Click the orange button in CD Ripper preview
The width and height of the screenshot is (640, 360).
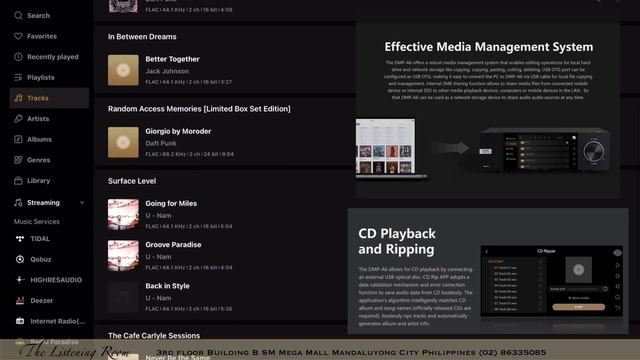(578, 307)
